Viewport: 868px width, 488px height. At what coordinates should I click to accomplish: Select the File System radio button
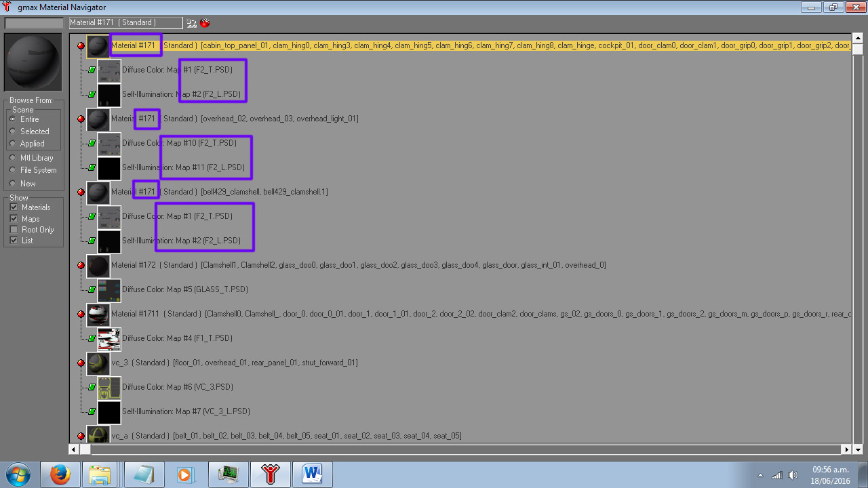click(x=13, y=170)
